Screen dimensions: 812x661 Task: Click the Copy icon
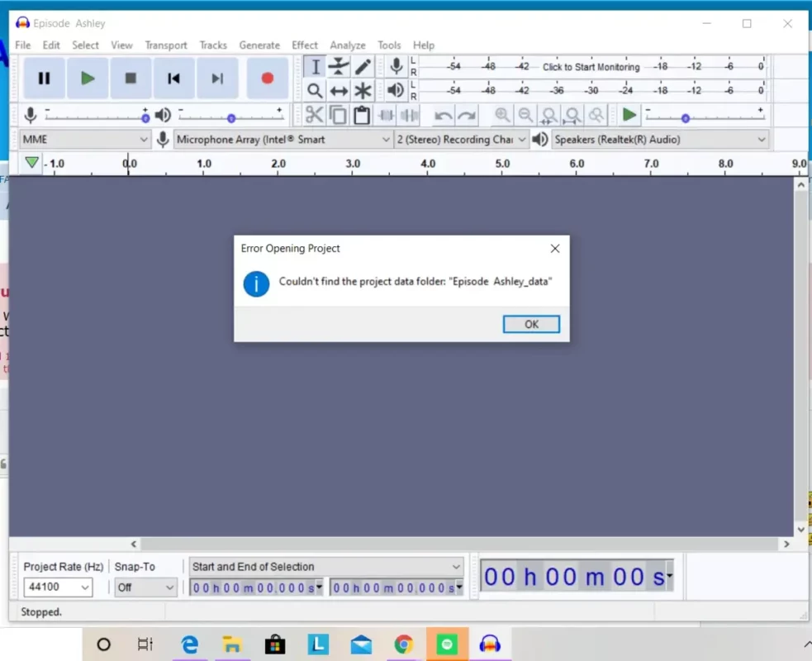(x=338, y=115)
